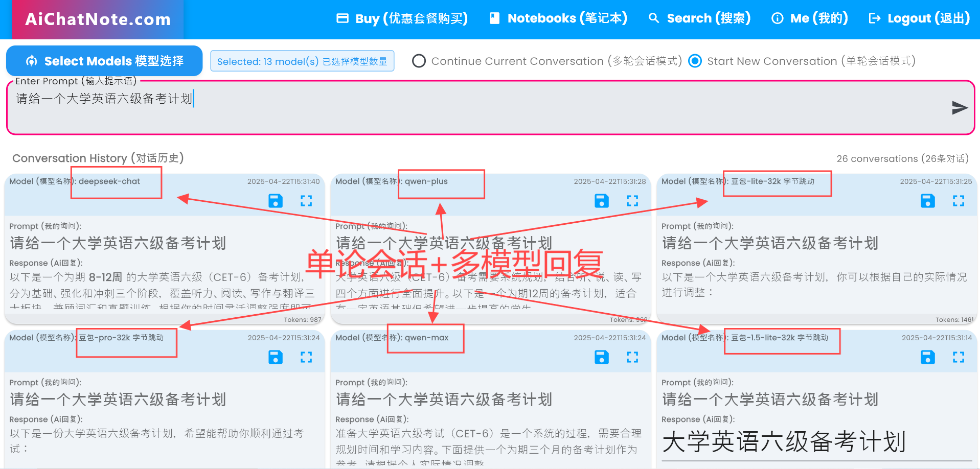The image size is (980, 469).
Task: Open fullscreen for the 豆包-1.5-lite-32k reply
Action: coord(959,357)
